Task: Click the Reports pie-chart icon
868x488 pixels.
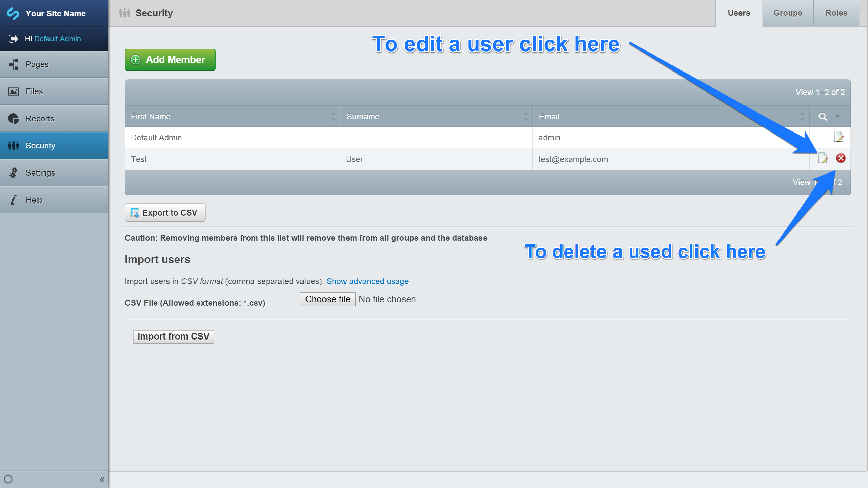Action: pyautogui.click(x=14, y=118)
